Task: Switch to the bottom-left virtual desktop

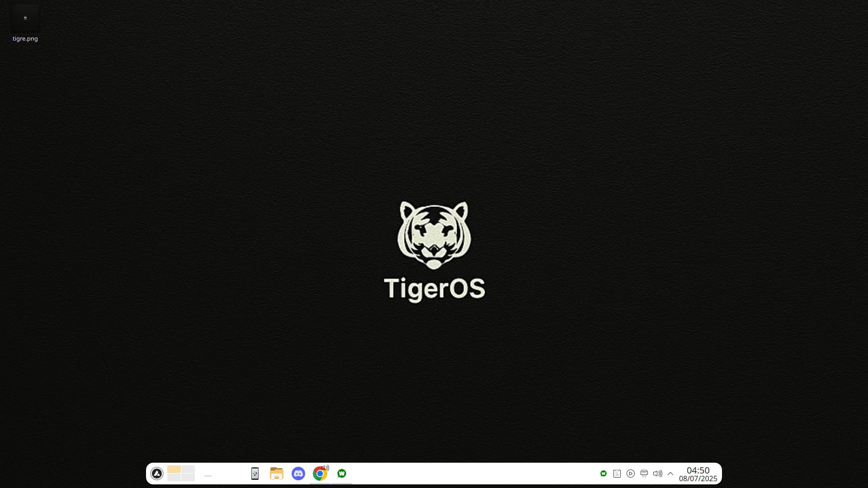Action: (x=174, y=477)
